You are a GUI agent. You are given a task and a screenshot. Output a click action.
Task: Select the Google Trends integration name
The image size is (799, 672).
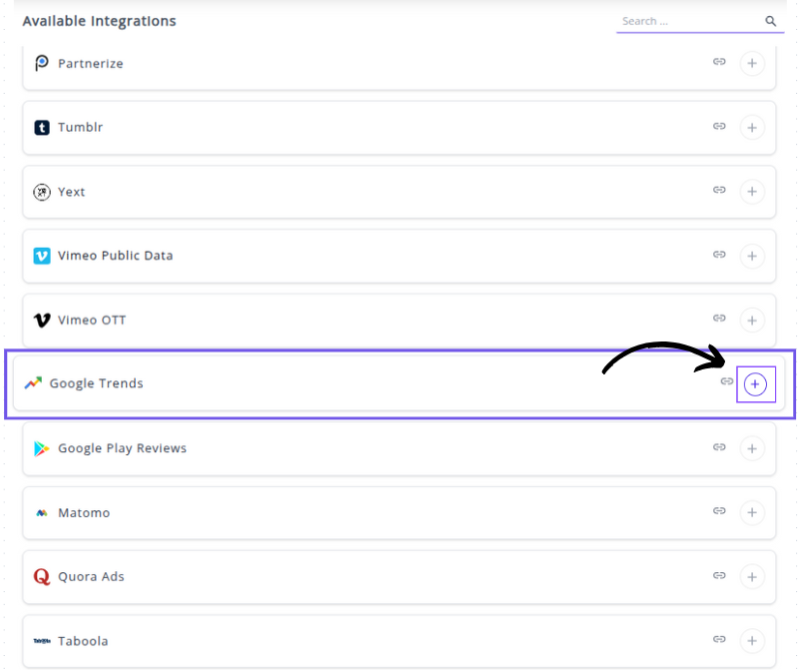click(x=96, y=383)
